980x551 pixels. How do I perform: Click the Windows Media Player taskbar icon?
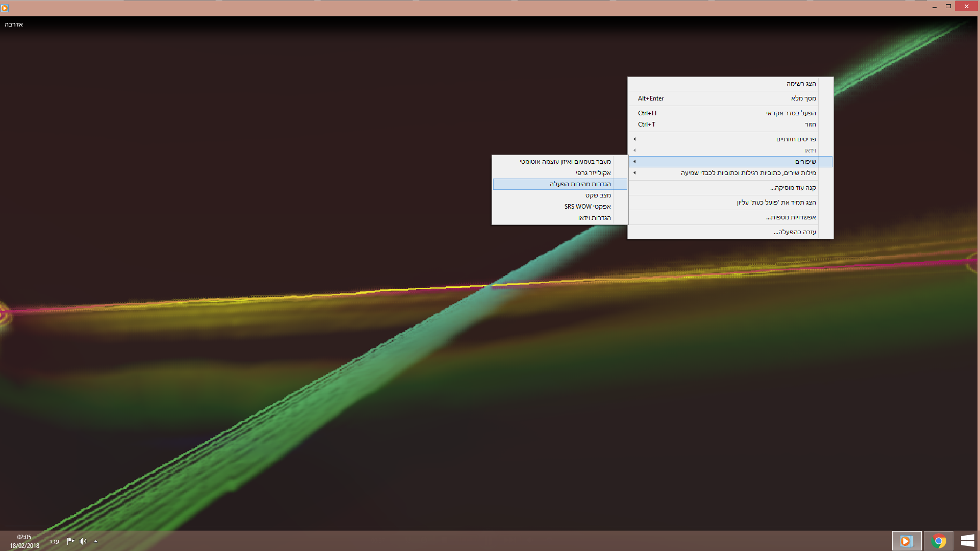click(x=906, y=541)
